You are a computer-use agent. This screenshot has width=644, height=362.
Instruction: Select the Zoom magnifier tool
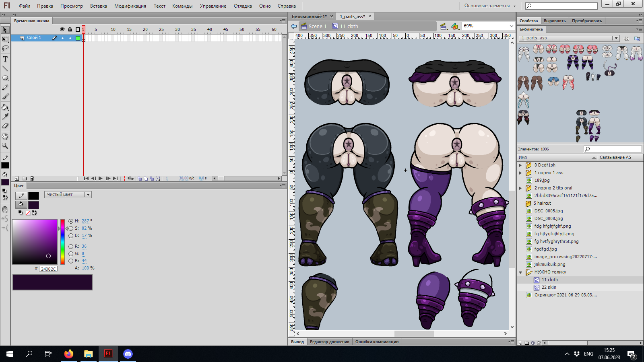coord(5,146)
